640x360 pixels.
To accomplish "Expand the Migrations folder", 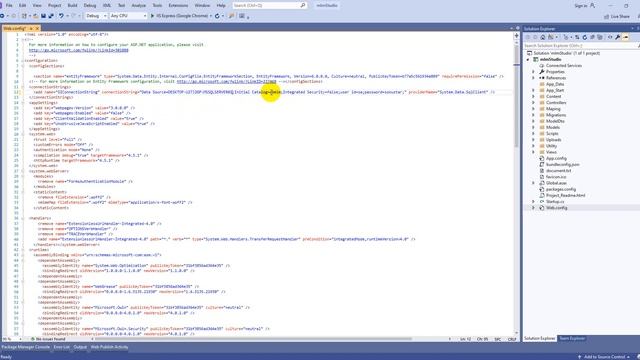I will 533,115.
